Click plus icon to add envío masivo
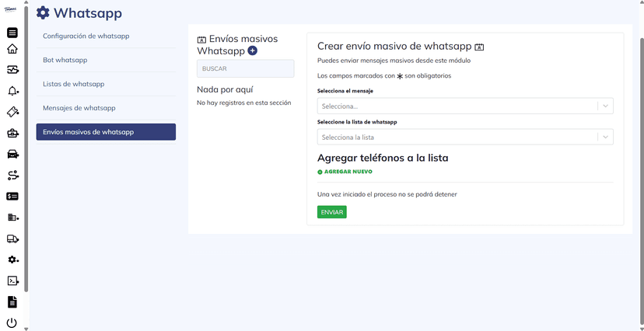This screenshot has width=644, height=331. (252, 51)
